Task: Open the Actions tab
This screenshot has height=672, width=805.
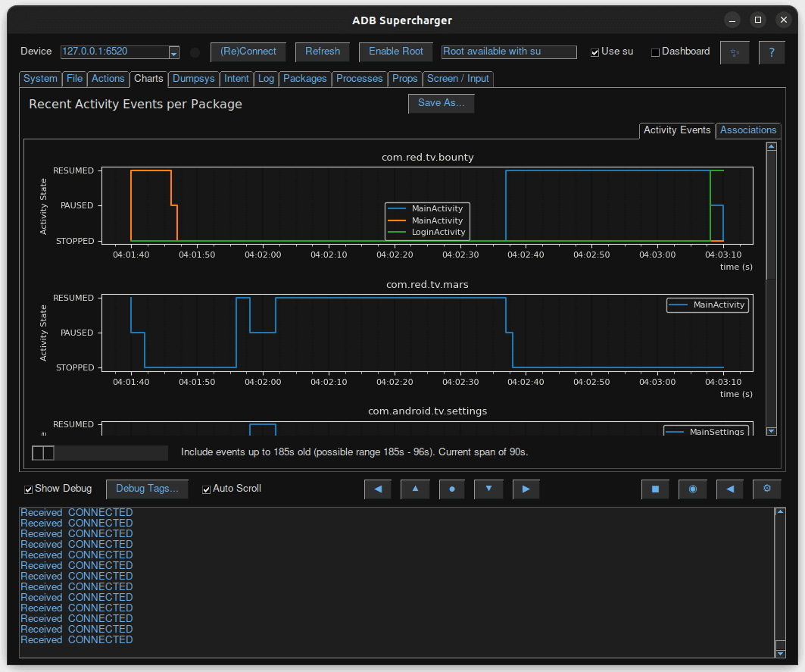Action: (x=108, y=79)
